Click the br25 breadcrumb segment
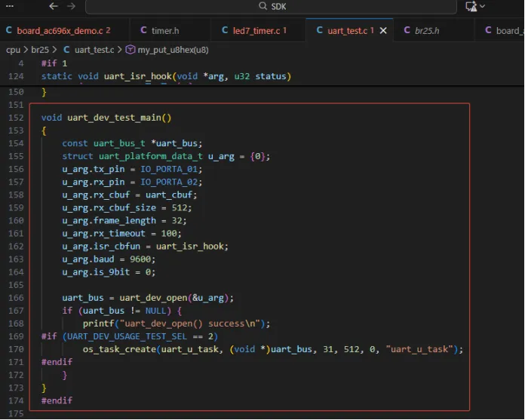This screenshot has width=525, height=420. (x=40, y=50)
